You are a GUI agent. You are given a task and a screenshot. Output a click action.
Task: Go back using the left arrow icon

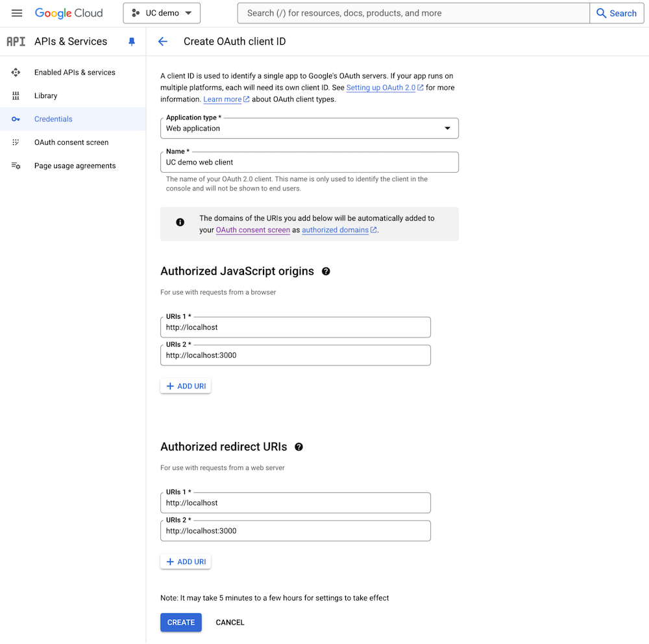click(163, 42)
